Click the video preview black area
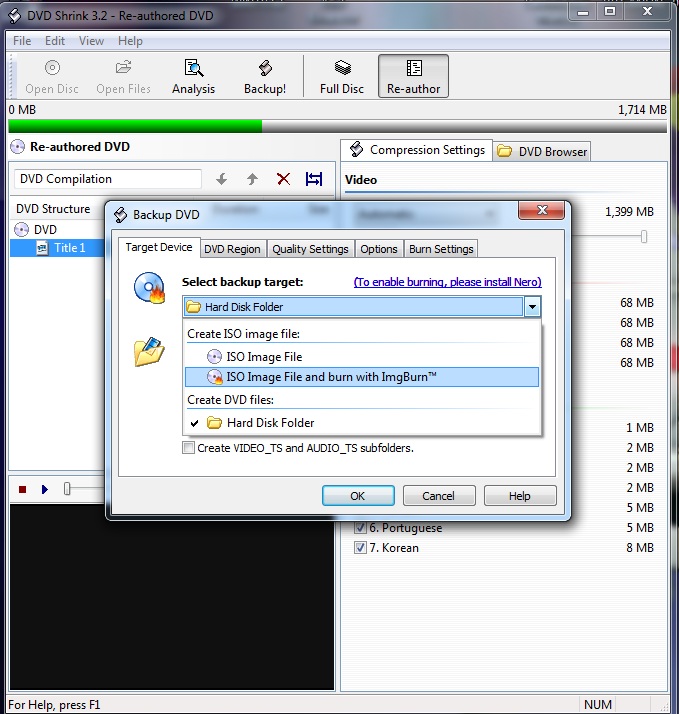This screenshot has width=679, height=714. pos(172,597)
